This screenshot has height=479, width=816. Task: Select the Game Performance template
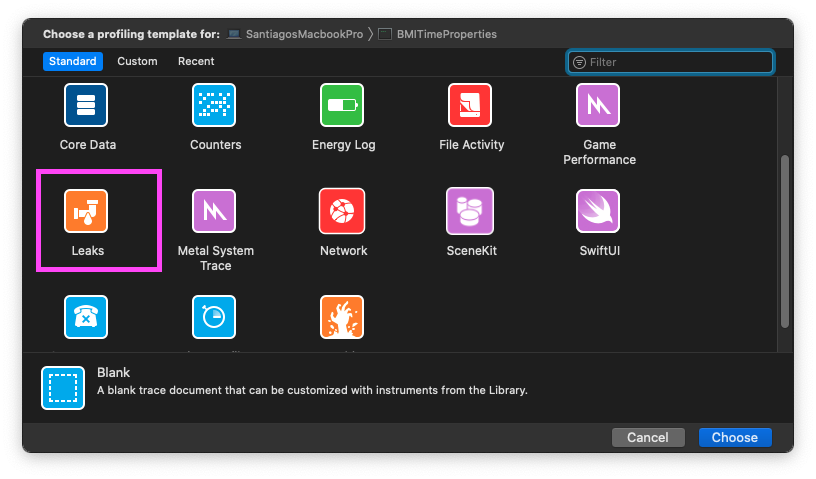tap(598, 105)
